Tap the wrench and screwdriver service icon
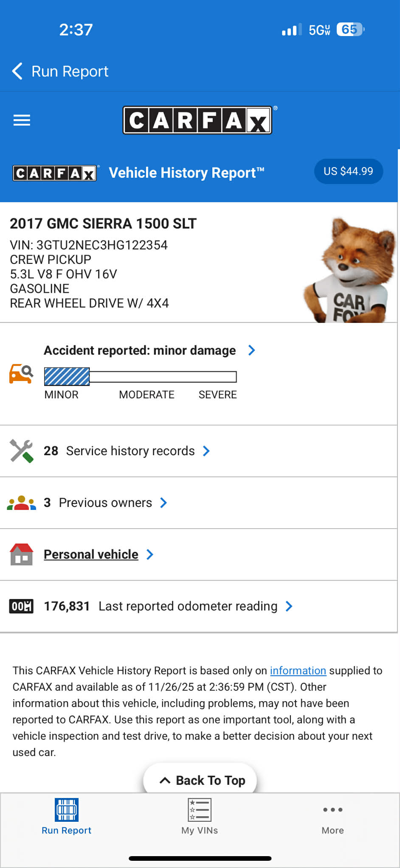 (21, 451)
